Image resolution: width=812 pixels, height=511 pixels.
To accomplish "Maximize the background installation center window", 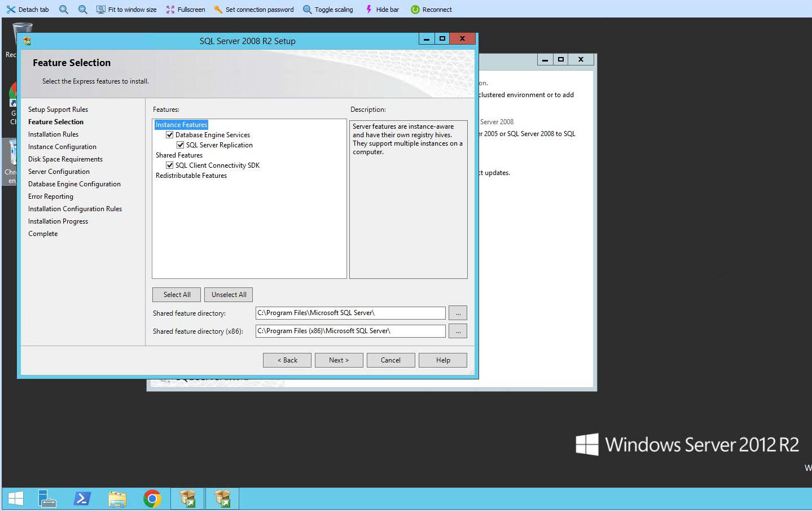I will coord(561,60).
